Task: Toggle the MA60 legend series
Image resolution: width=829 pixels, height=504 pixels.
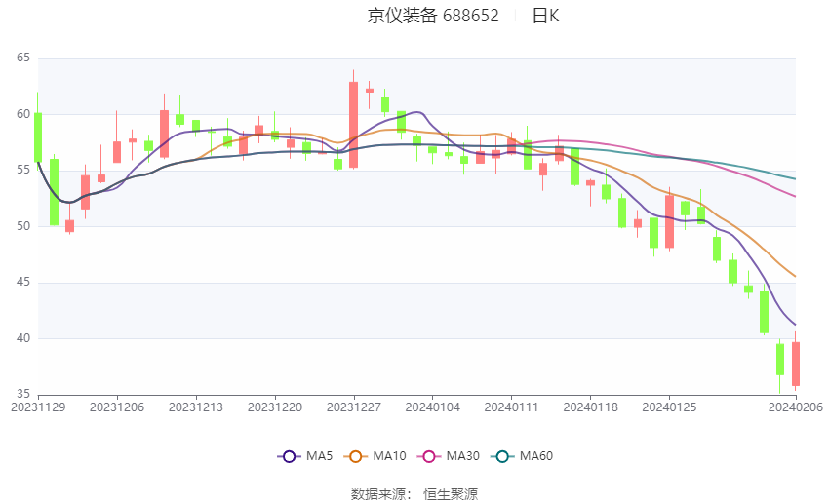Action: click(x=522, y=456)
